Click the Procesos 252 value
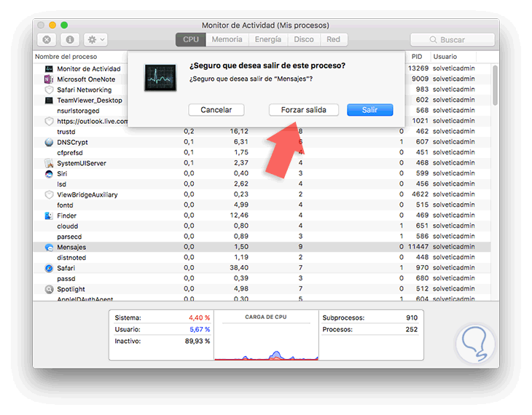The height and width of the screenshot is (415, 532). point(412,329)
